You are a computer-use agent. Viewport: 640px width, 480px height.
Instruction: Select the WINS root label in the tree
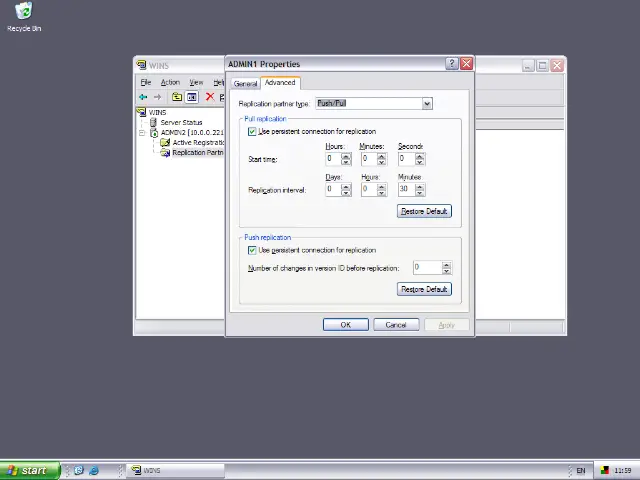click(157, 112)
